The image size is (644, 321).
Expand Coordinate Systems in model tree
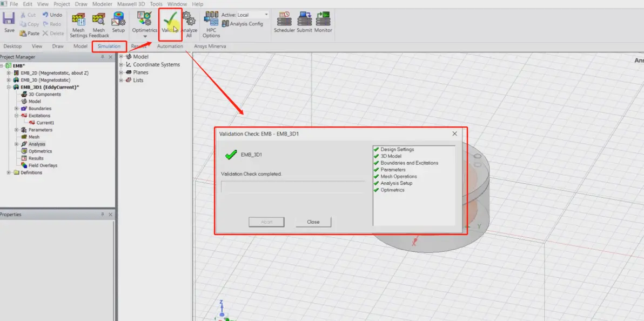122,64
